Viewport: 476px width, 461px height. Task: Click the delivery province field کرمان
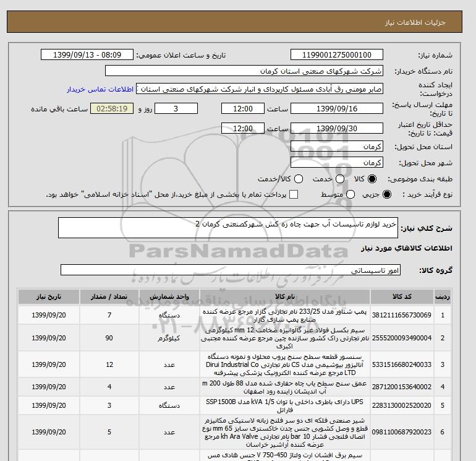pyautogui.click(x=337, y=147)
